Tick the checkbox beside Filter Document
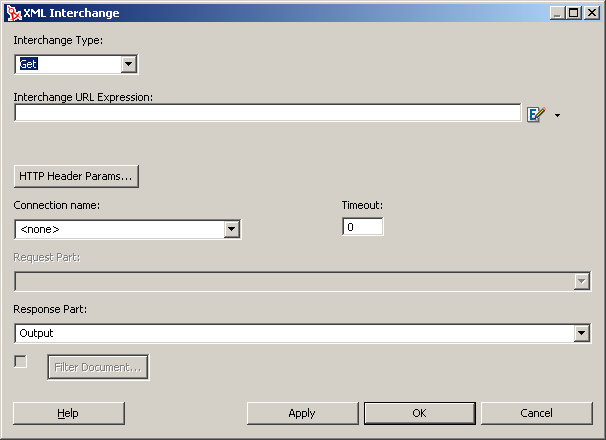Screen dimensions: 606x440 click(x=20, y=362)
